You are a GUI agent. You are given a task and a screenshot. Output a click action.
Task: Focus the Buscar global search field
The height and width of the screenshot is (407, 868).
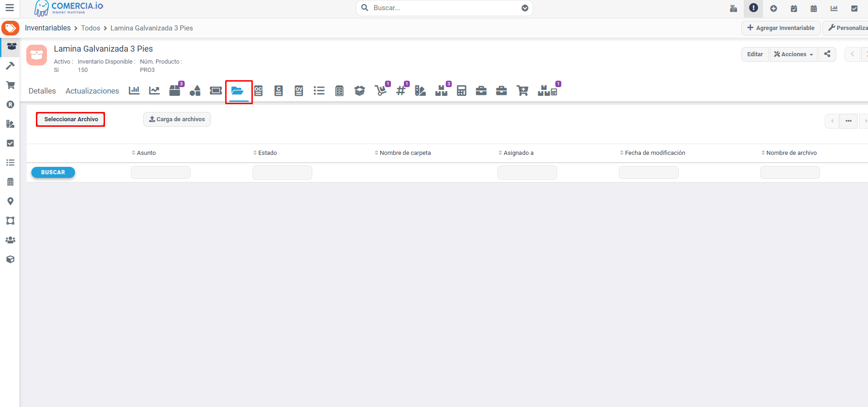(x=444, y=8)
